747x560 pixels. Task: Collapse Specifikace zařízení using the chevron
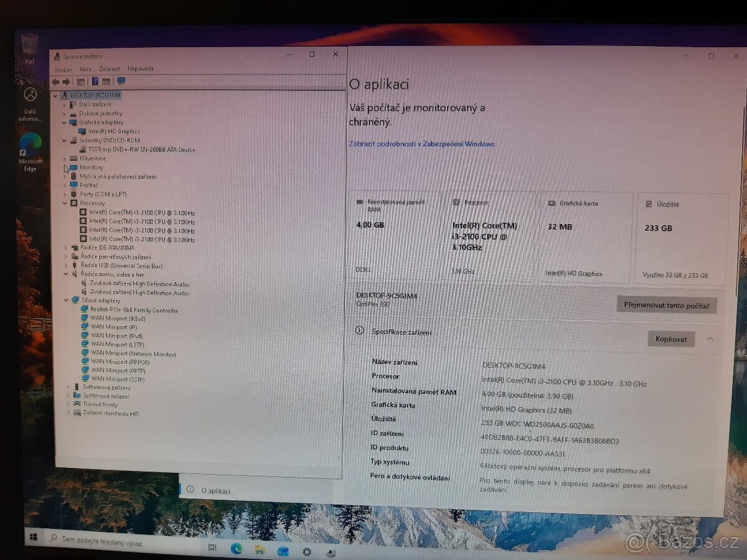click(x=710, y=339)
